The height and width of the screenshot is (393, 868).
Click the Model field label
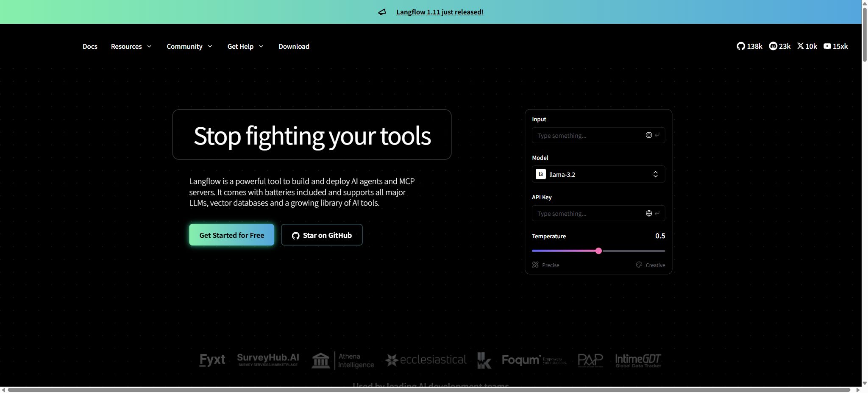[x=540, y=158]
